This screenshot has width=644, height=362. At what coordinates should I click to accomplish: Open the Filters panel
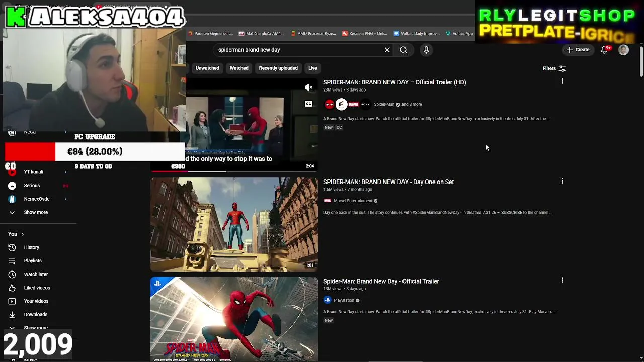point(554,68)
